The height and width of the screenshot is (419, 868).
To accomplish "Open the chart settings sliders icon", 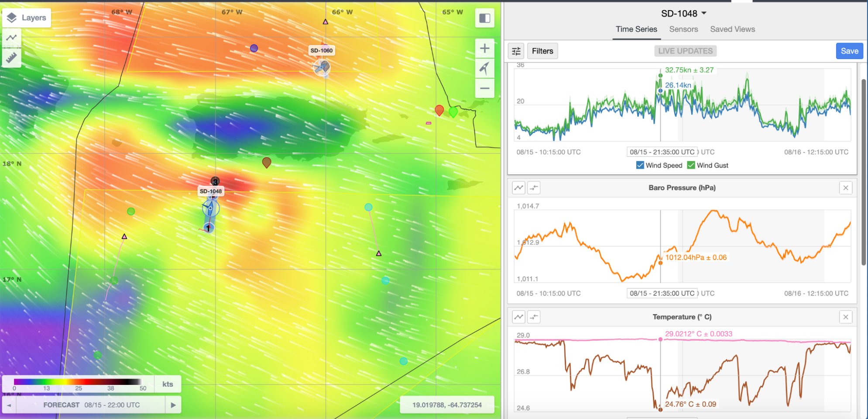I will pos(516,51).
